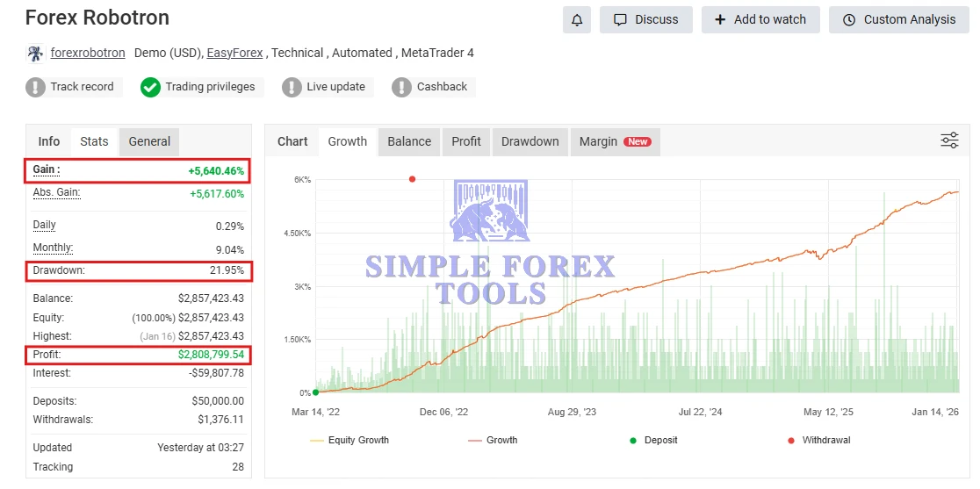This screenshot has width=980, height=489.
Task: Select the Growth chart tab
Action: [x=348, y=141]
